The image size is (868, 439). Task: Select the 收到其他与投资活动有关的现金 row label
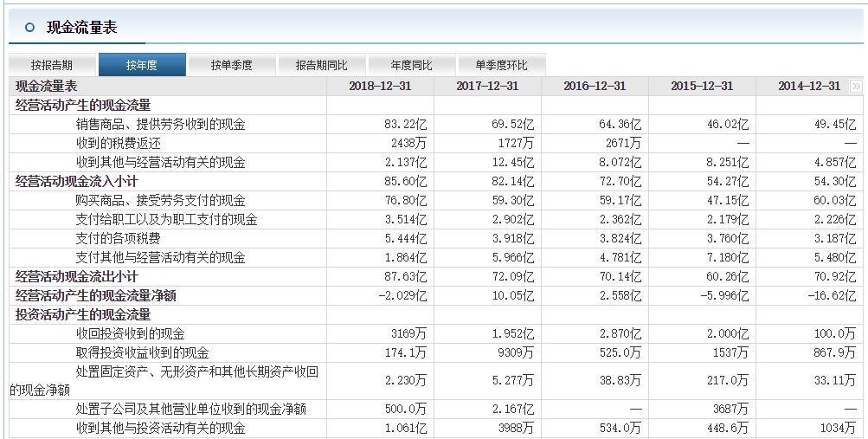click(161, 428)
